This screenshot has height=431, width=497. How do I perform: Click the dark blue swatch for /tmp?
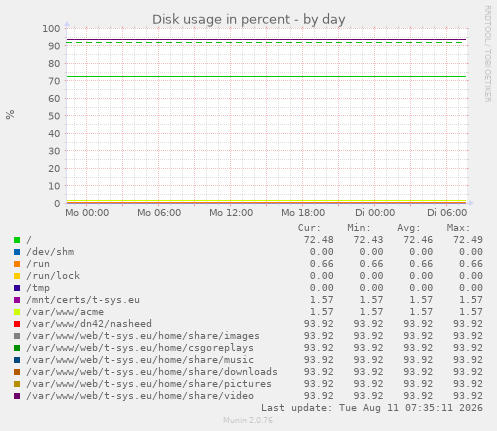(17, 288)
